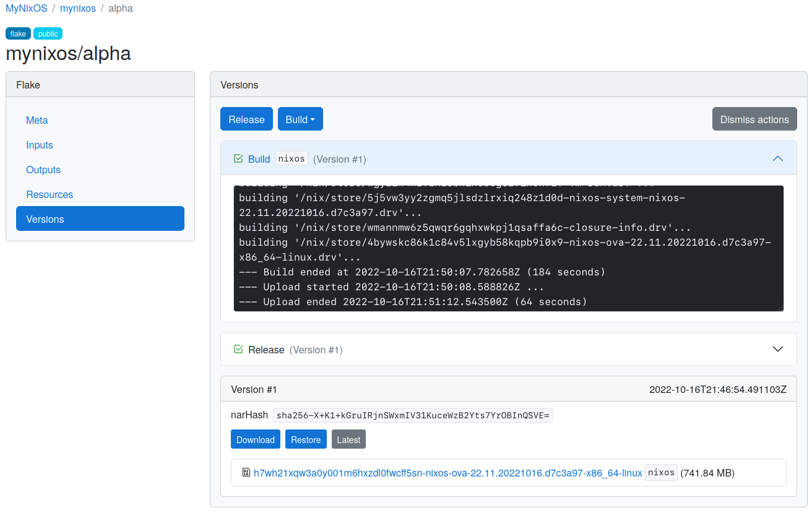Screen dimensions: 812x513
Task: Click the narHash sha256 value chip
Action: tap(412, 415)
